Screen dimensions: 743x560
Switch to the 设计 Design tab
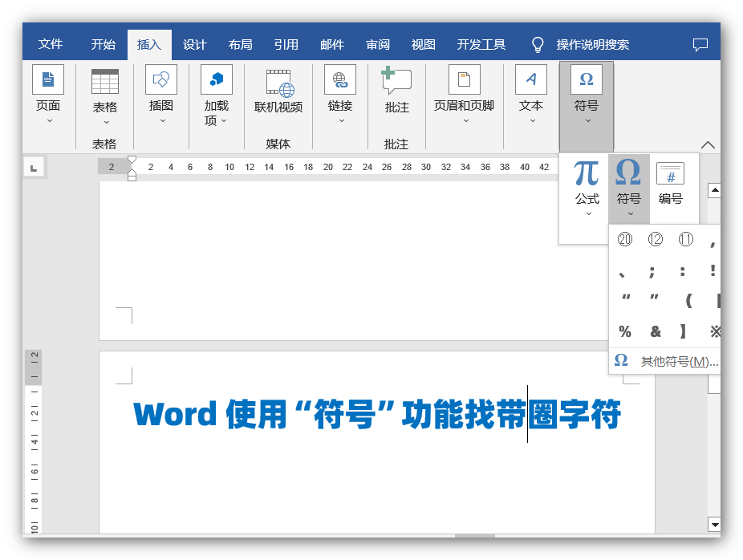[195, 45]
